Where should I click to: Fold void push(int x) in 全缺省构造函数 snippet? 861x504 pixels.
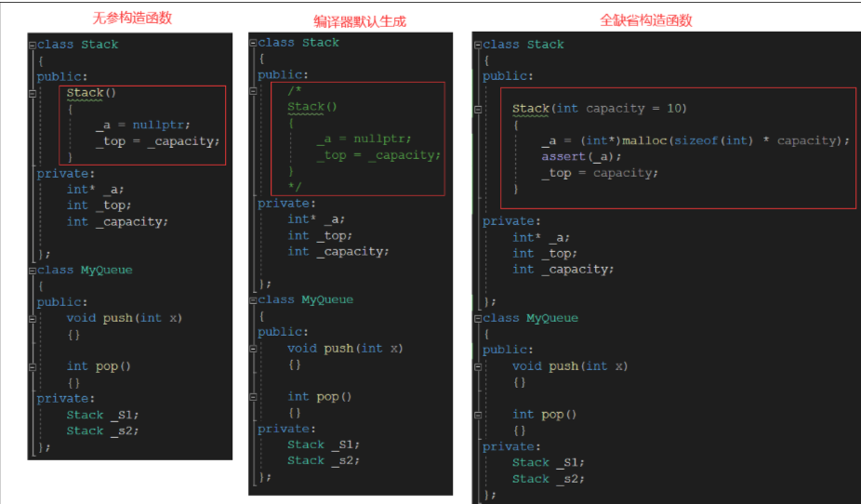[x=478, y=366]
